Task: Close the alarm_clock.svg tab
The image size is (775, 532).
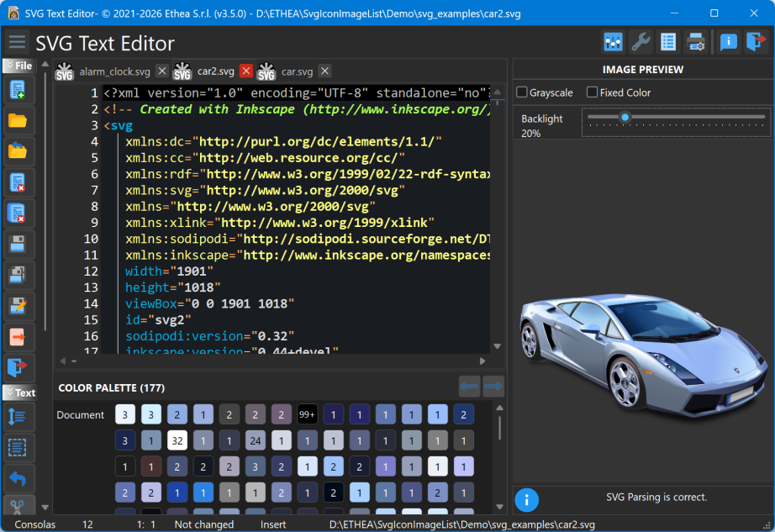Action: 162,71
